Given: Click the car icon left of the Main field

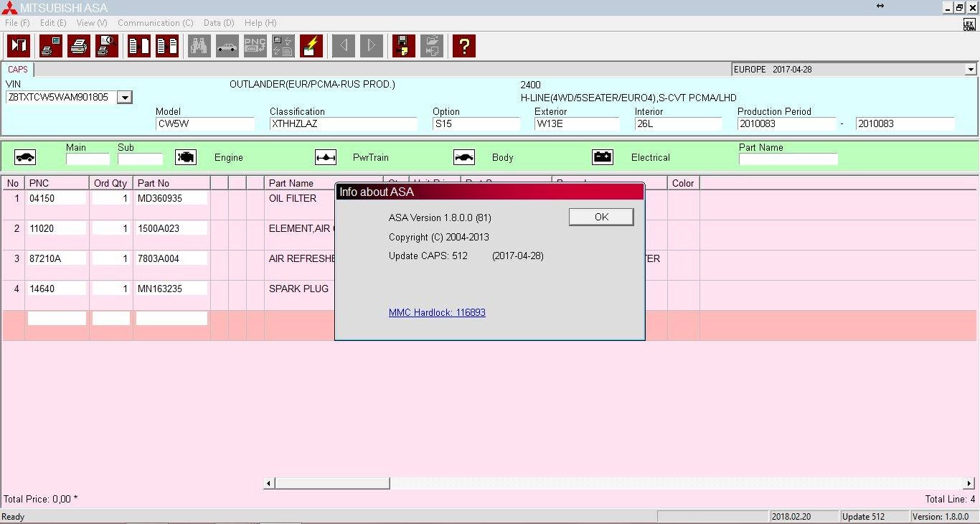Looking at the screenshot, I should [25, 157].
